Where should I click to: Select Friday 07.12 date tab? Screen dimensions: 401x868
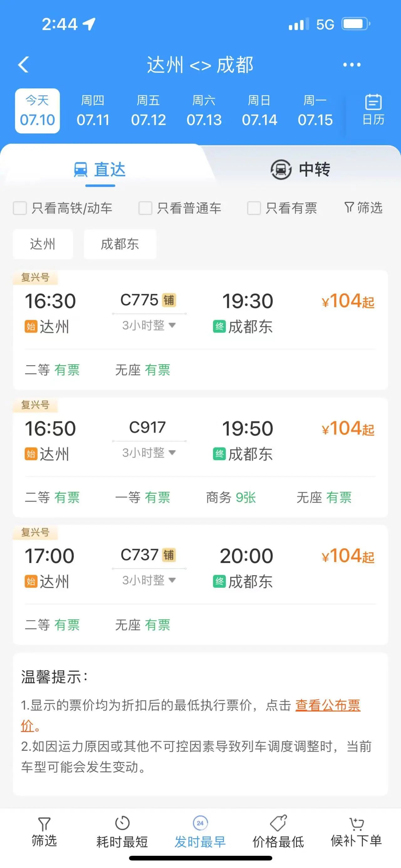pyautogui.click(x=148, y=111)
